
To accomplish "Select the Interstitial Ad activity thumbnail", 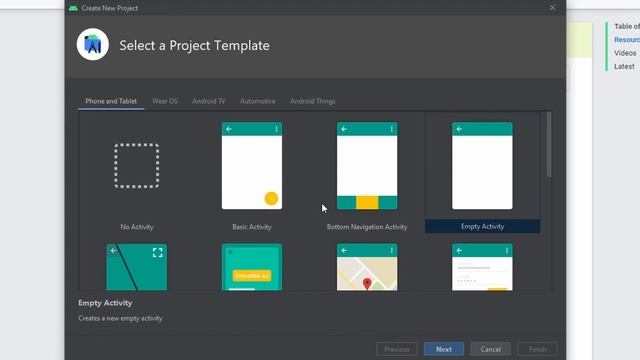I will [252, 267].
